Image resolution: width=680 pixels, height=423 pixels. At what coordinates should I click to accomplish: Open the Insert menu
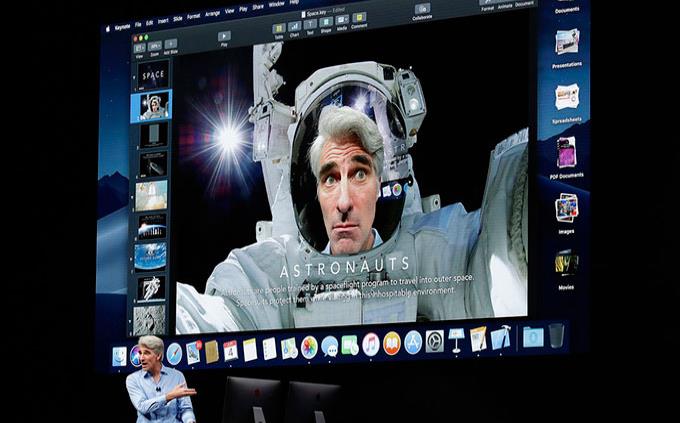point(163,21)
